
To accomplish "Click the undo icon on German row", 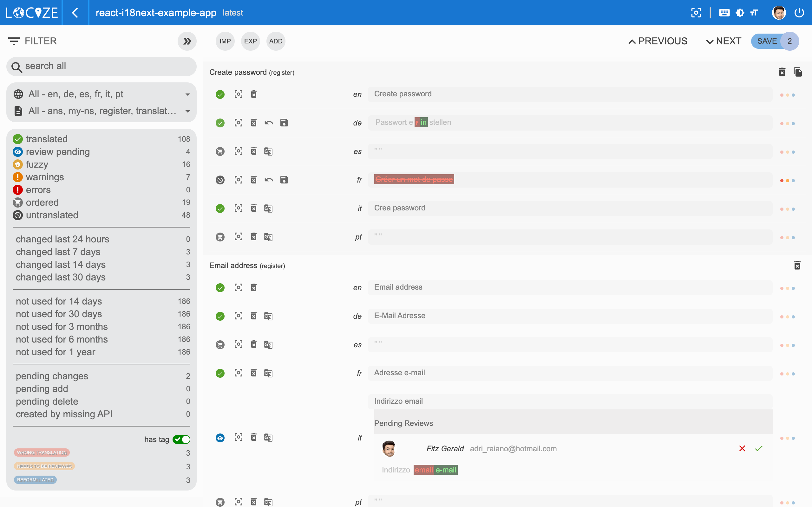I will (x=269, y=123).
